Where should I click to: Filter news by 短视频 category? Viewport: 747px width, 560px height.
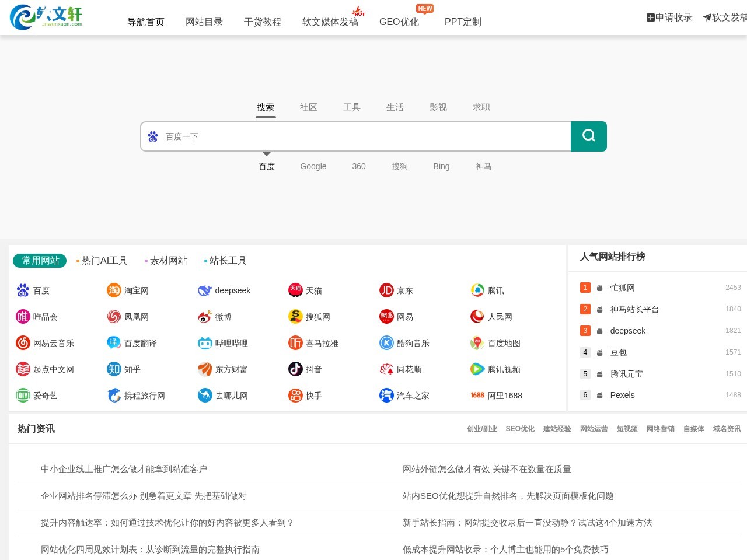tap(627, 429)
